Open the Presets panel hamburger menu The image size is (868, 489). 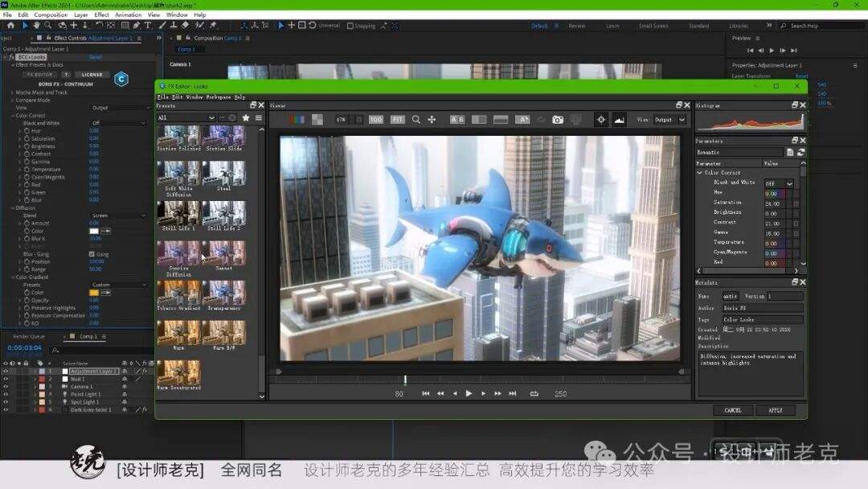[x=259, y=118]
